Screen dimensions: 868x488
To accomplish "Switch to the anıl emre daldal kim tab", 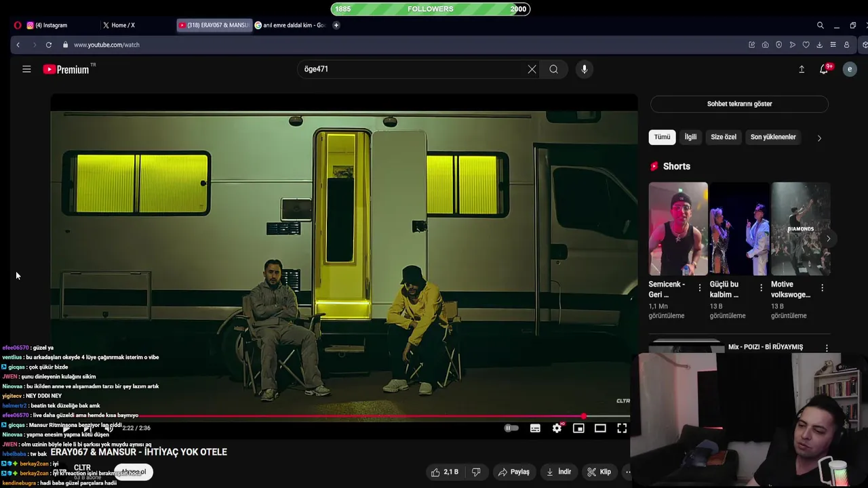I will [290, 25].
